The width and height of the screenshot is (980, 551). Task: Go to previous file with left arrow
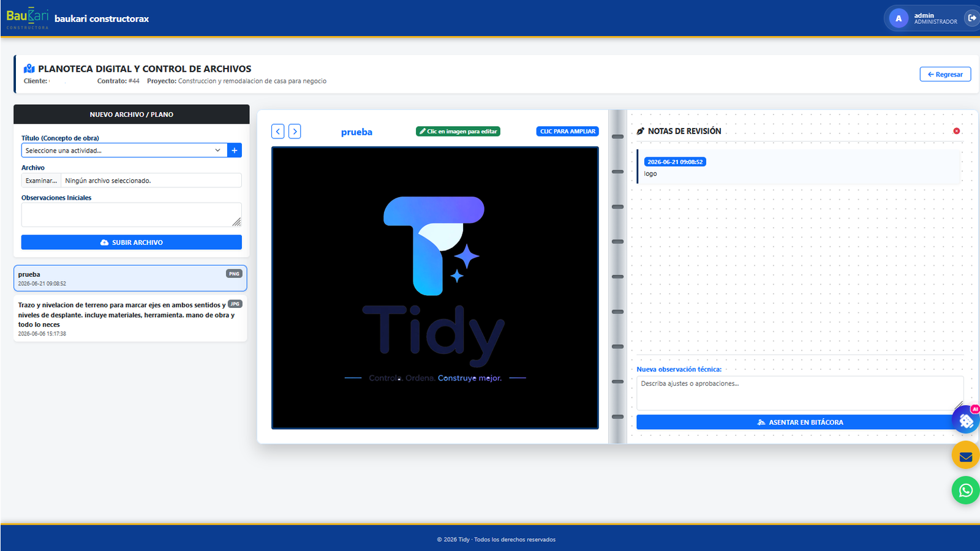click(278, 131)
